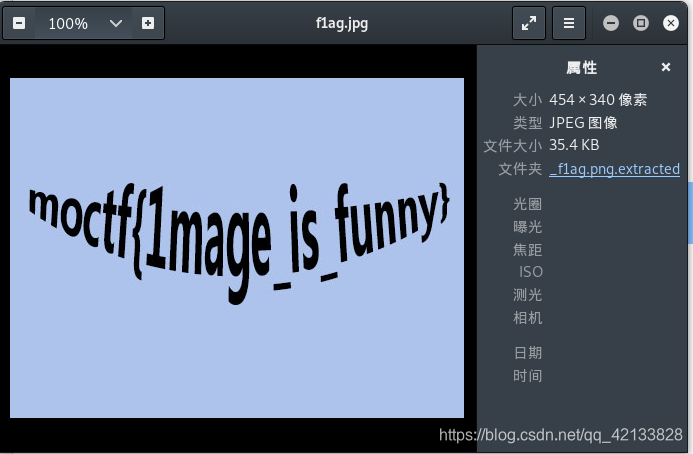Open the 100% zoom level dropdown
The height and width of the screenshot is (454, 693).
[84, 23]
